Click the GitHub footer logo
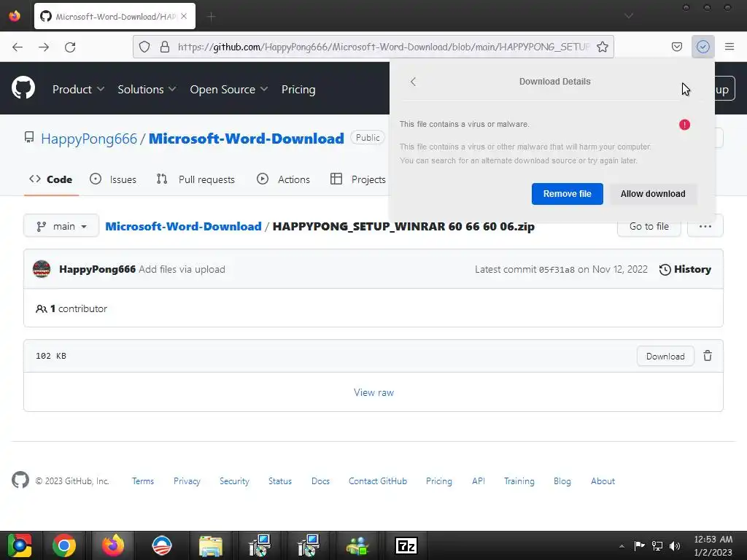Screen dimensions: 747x560 coord(20,480)
